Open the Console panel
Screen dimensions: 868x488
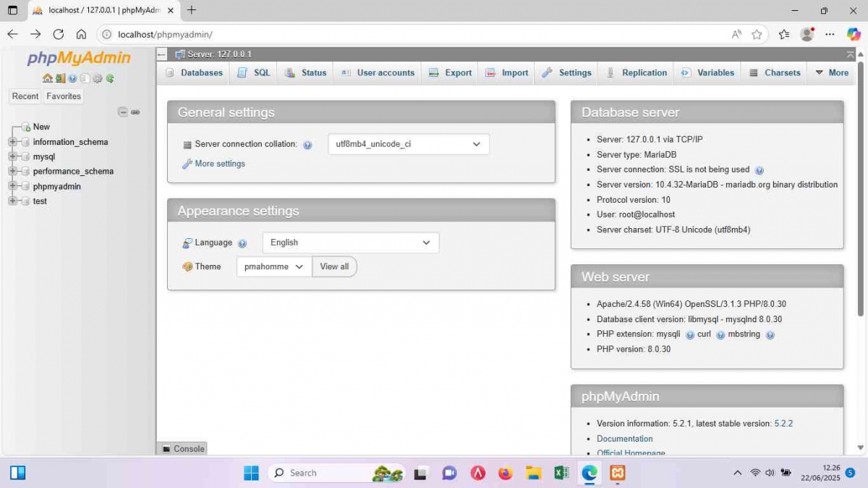tap(182, 448)
